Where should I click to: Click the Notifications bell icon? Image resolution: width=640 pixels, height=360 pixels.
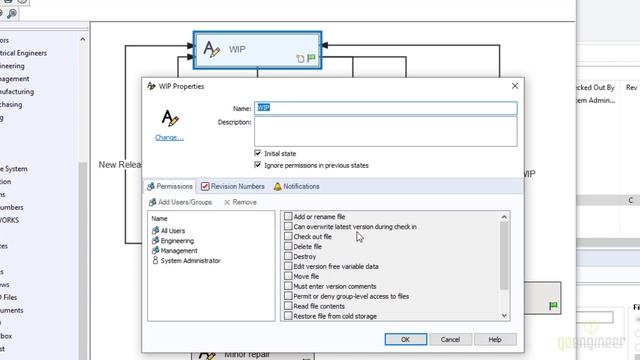coord(278,187)
